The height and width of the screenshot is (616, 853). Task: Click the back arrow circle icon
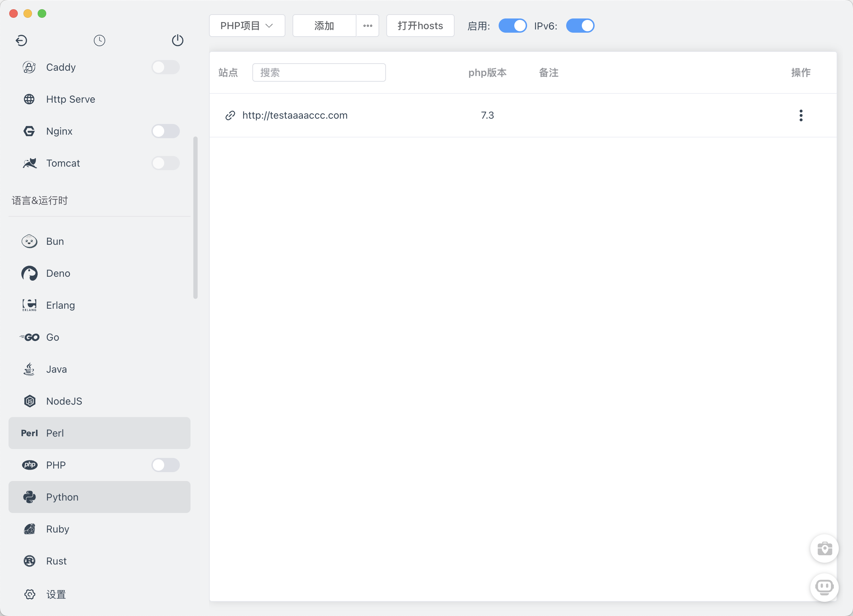(x=21, y=40)
